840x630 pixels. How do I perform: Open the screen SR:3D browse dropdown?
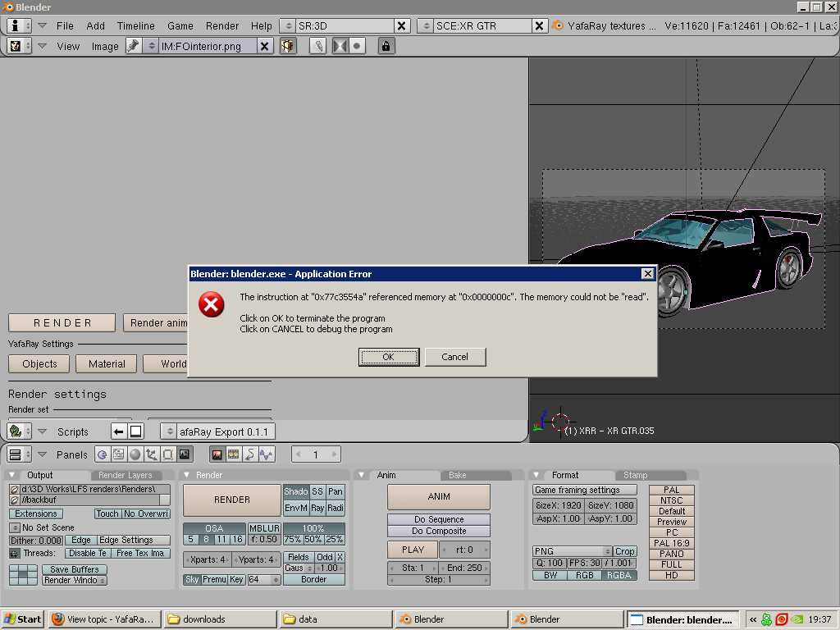coord(288,25)
